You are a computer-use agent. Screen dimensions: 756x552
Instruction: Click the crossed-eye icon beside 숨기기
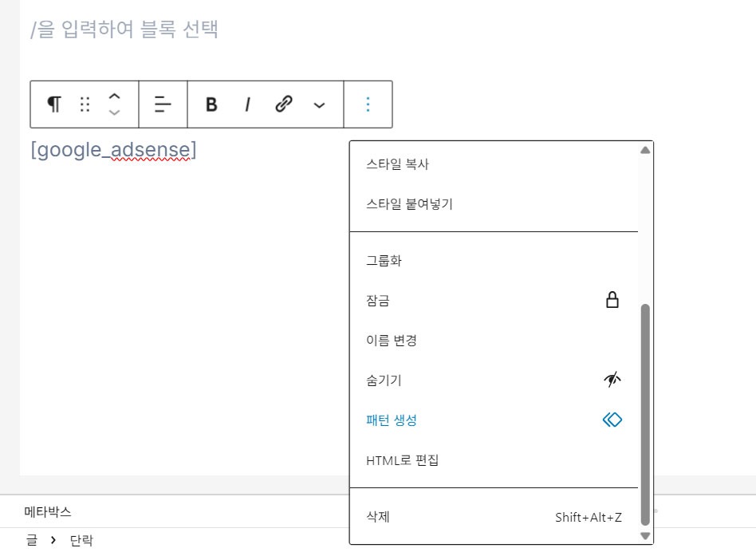tap(613, 380)
